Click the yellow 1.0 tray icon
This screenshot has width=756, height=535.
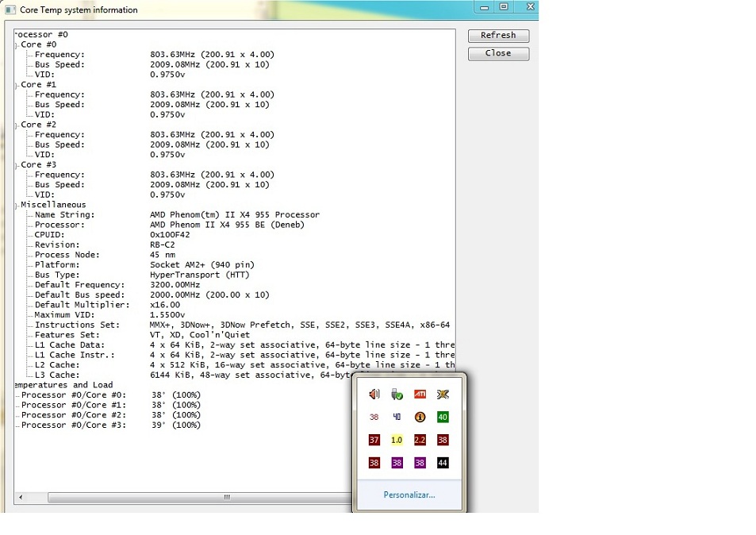[397, 440]
